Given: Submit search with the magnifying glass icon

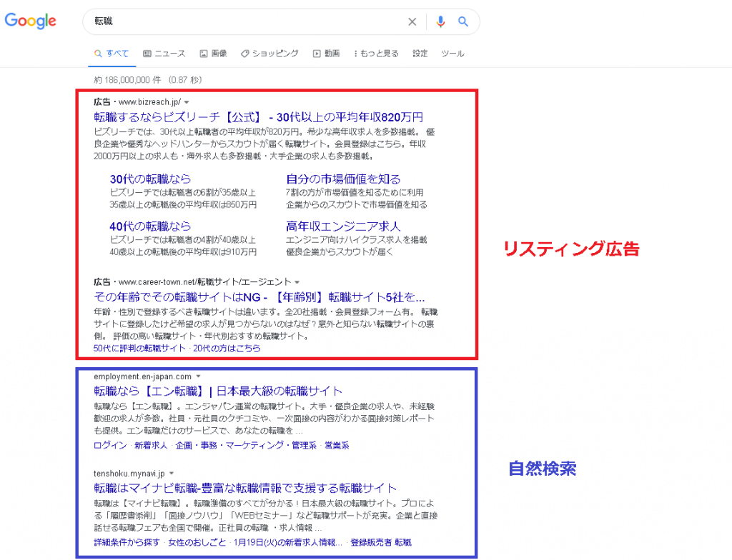Looking at the screenshot, I should [463, 21].
